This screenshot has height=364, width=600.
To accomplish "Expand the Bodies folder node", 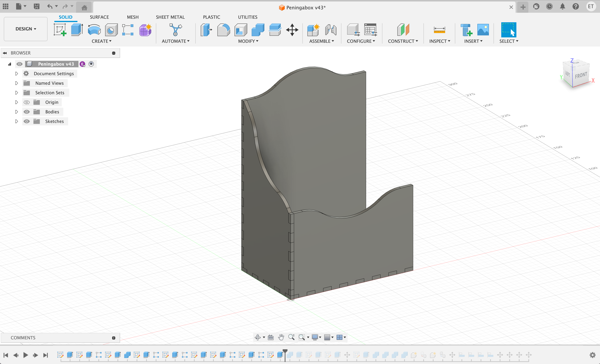I will pos(17,112).
